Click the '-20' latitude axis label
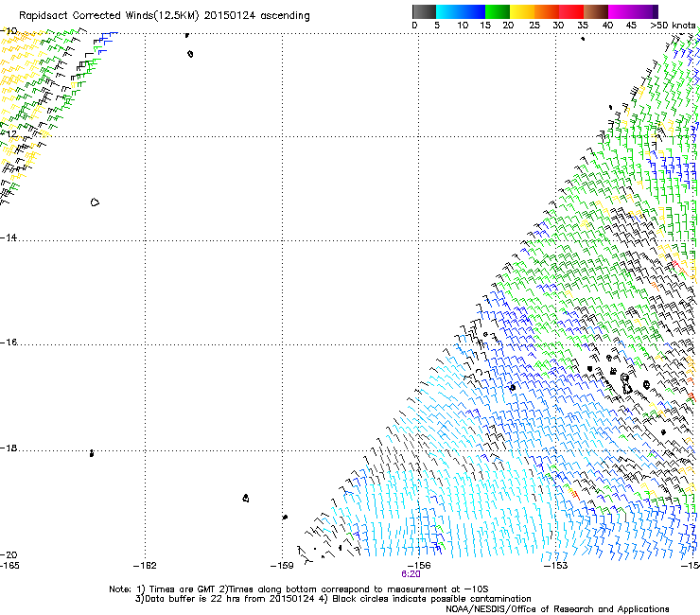The width and height of the screenshot is (700, 615). click(9, 555)
